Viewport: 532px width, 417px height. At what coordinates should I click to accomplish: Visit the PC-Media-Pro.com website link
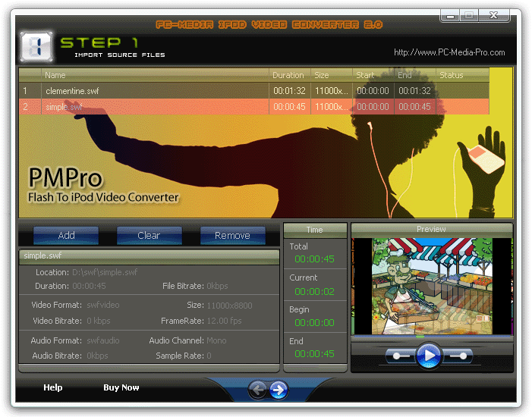click(449, 52)
